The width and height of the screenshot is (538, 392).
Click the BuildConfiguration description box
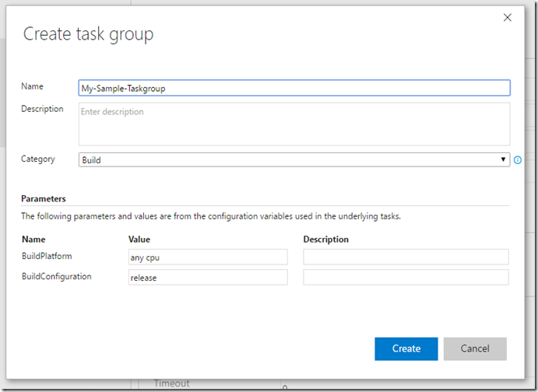(x=406, y=278)
